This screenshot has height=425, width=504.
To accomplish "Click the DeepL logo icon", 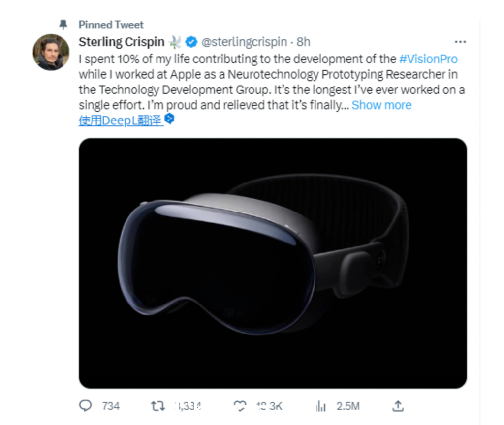I will (x=169, y=119).
